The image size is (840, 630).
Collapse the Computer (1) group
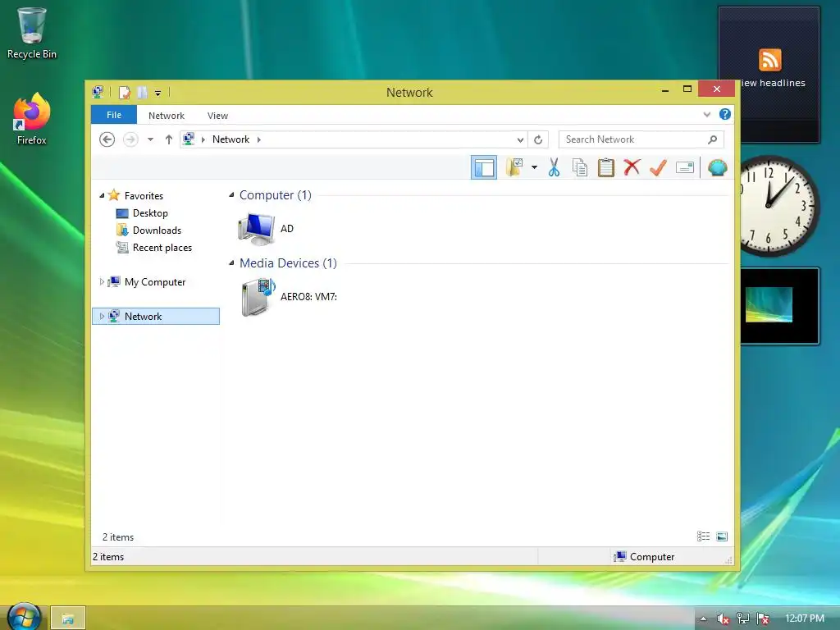click(231, 195)
